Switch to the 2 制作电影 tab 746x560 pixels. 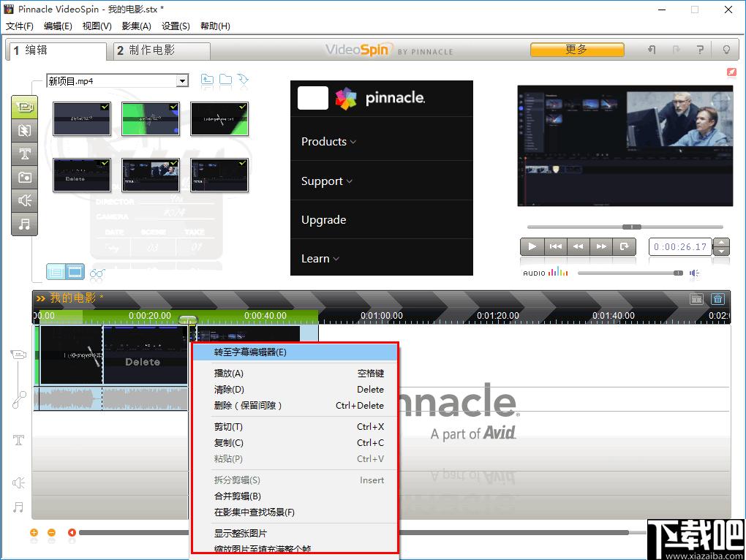(x=162, y=50)
